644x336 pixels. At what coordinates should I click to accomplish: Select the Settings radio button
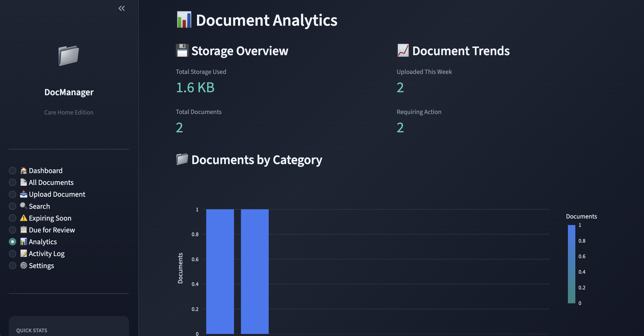click(x=13, y=266)
